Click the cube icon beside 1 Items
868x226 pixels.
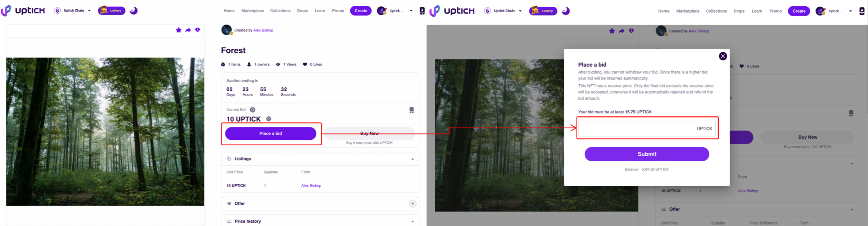[223, 64]
